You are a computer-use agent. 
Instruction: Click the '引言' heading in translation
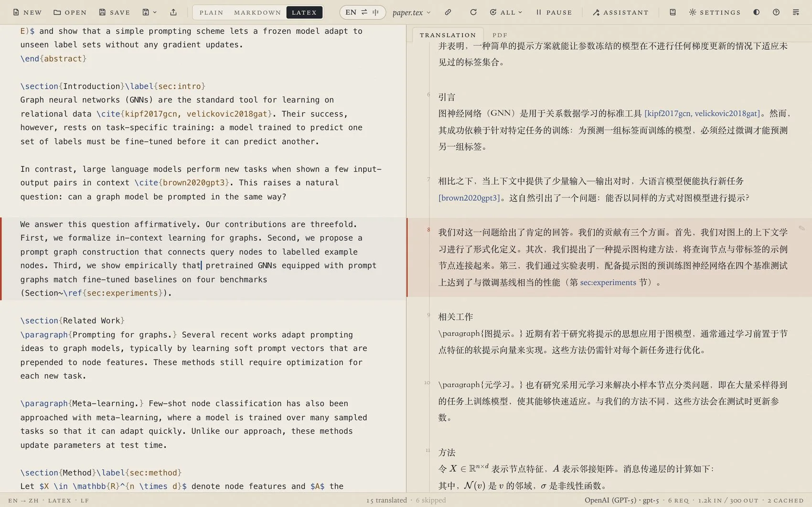point(447,97)
